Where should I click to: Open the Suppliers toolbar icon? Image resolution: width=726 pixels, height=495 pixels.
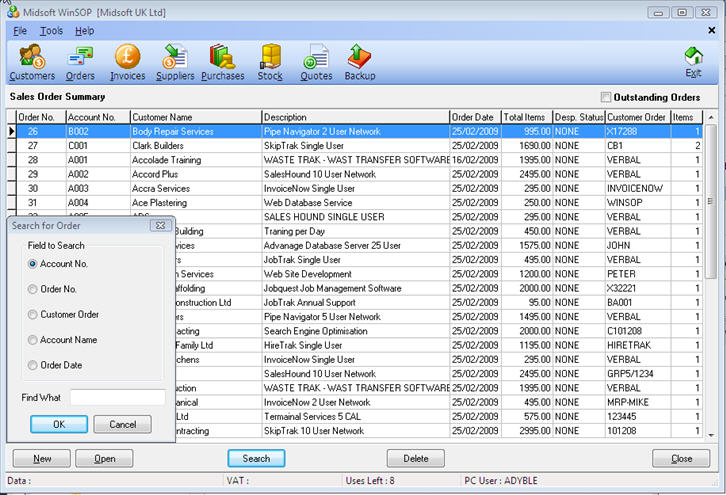click(175, 63)
